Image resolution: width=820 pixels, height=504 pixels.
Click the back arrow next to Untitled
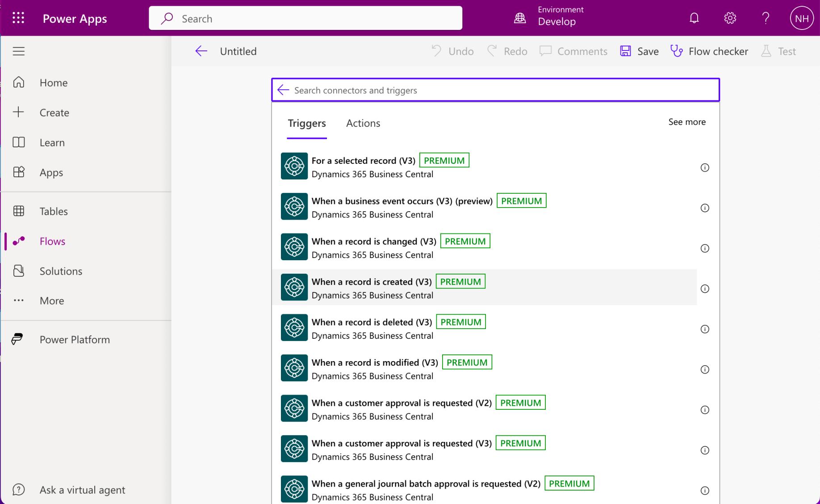(201, 51)
